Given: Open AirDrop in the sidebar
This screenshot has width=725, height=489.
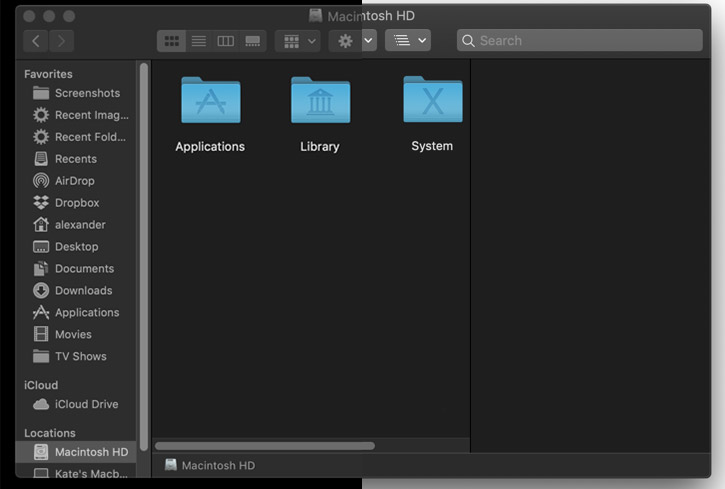Looking at the screenshot, I should pos(77,181).
